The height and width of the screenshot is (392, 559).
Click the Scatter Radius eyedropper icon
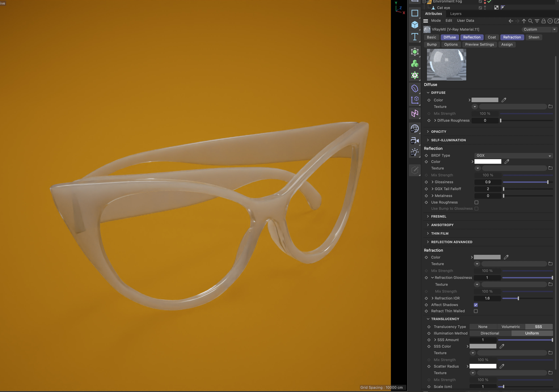pos(502,366)
